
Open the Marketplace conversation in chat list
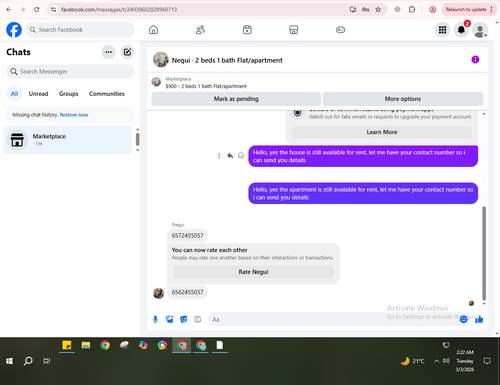tap(68, 140)
